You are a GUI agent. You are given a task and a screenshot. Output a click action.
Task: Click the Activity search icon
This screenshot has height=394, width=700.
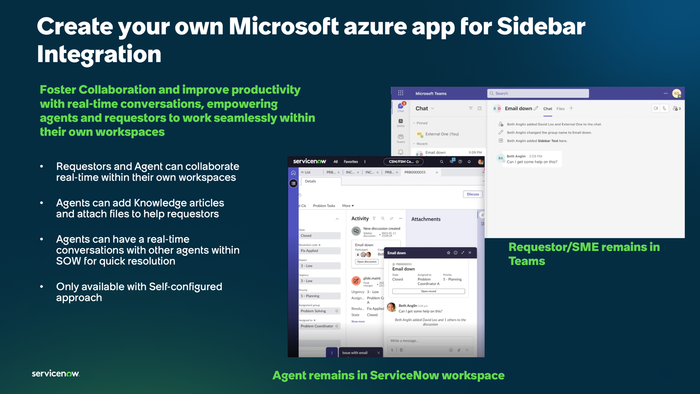point(383,219)
